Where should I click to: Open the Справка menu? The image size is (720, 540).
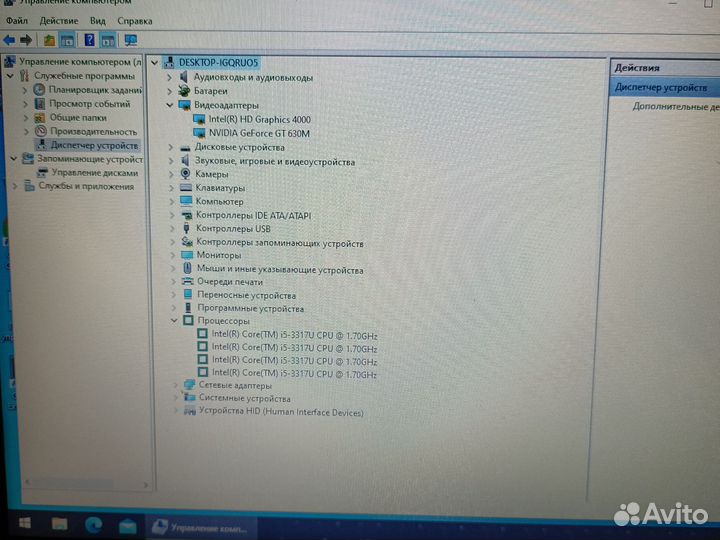point(135,21)
